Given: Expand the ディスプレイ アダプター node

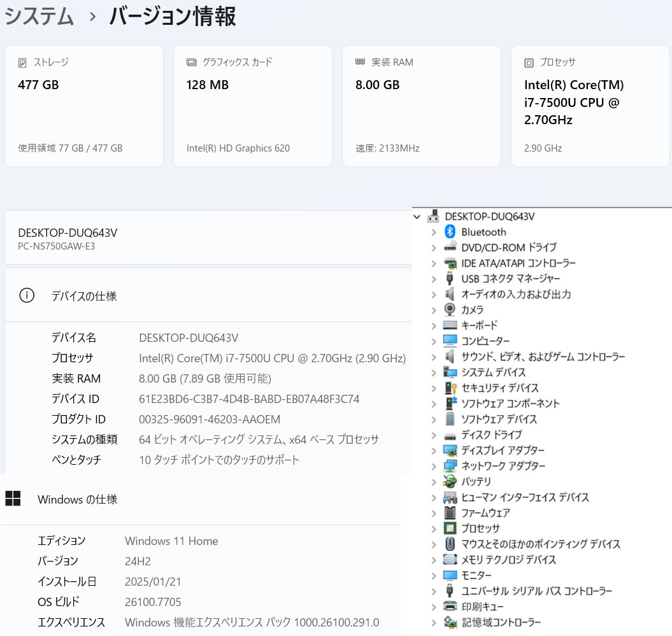Looking at the screenshot, I should tap(434, 451).
